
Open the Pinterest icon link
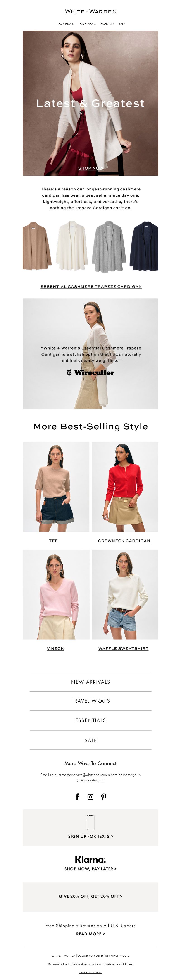point(104,797)
